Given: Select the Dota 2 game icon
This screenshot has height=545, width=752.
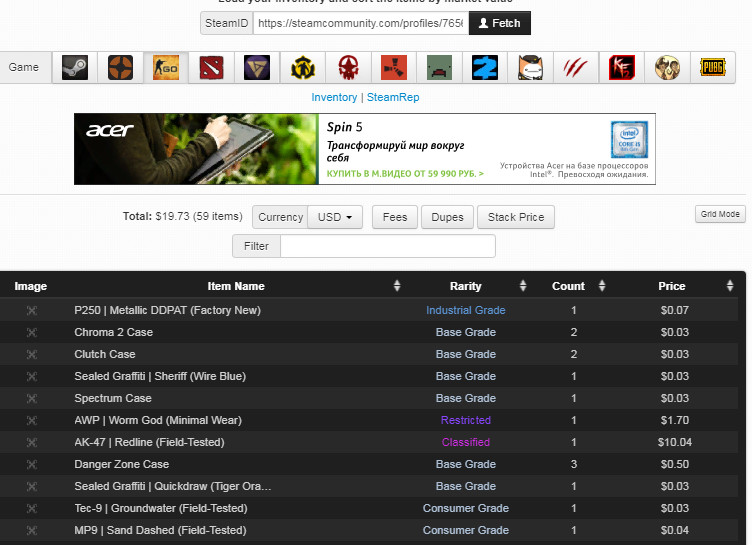Looking at the screenshot, I should [212, 68].
